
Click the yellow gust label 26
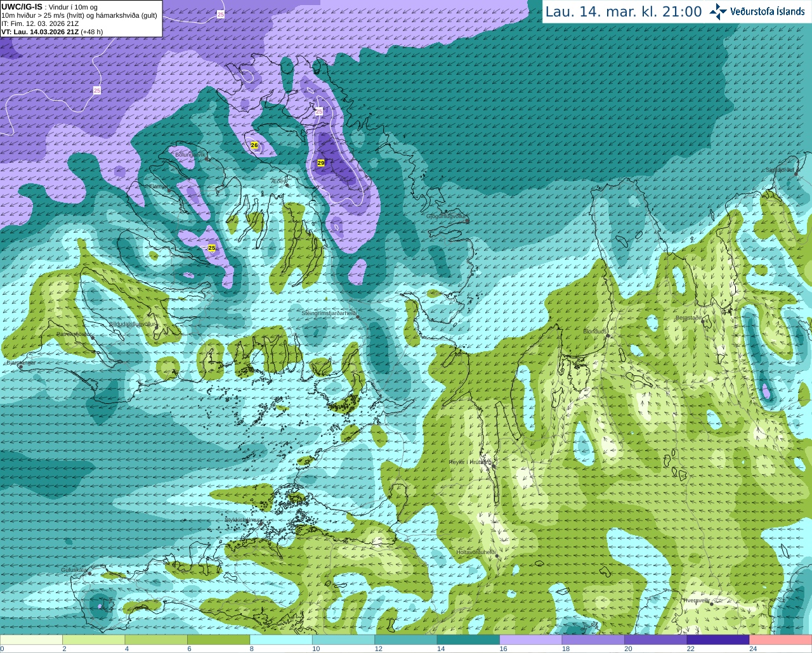(254, 145)
